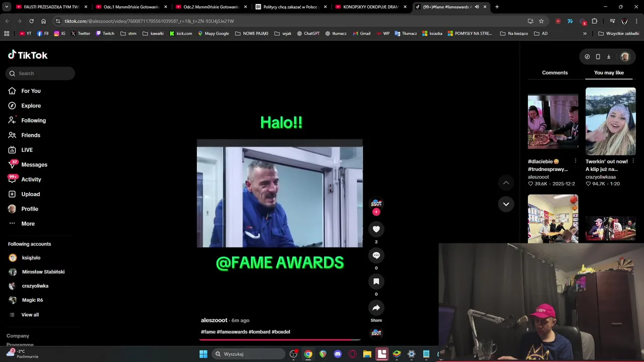Open the Chrome extensions puzzle icon
Screen dimensions: 644x362
pyautogui.click(x=595, y=21)
